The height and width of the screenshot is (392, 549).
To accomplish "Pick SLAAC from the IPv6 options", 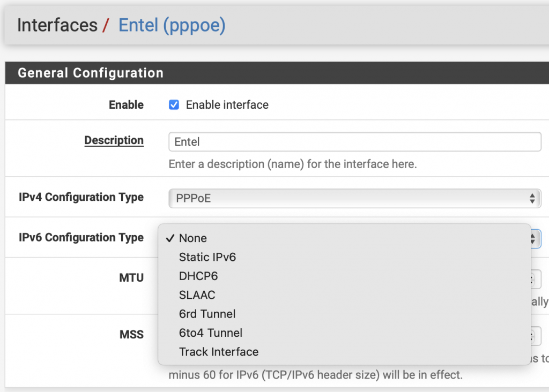I will tap(197, 295).
